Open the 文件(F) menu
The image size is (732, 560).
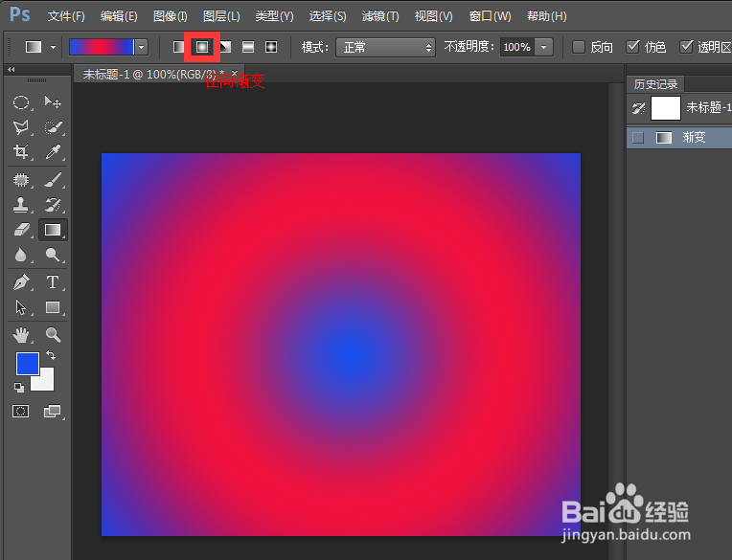(x=66, y=16)
